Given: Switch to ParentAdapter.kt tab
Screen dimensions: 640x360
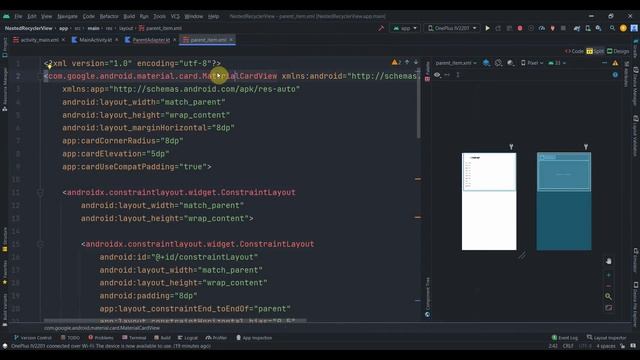Looking at the screenshot, I should coord(151,40).
